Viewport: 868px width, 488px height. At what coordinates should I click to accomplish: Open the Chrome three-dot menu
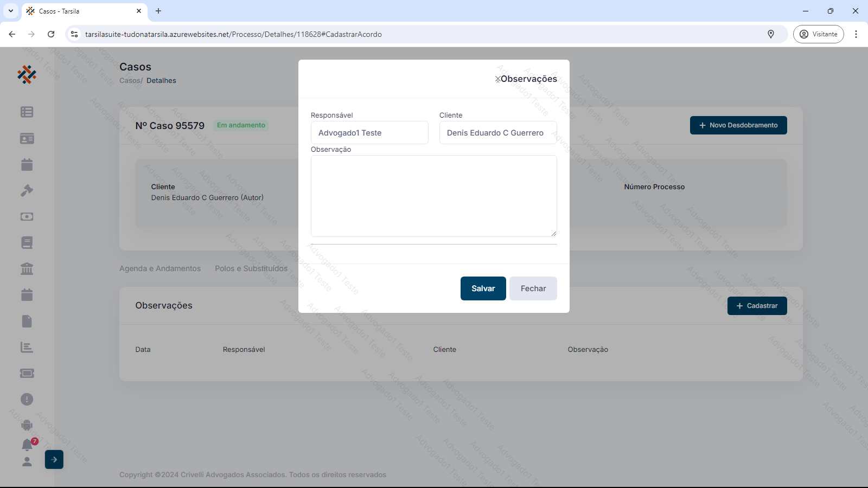pos(856,34)
